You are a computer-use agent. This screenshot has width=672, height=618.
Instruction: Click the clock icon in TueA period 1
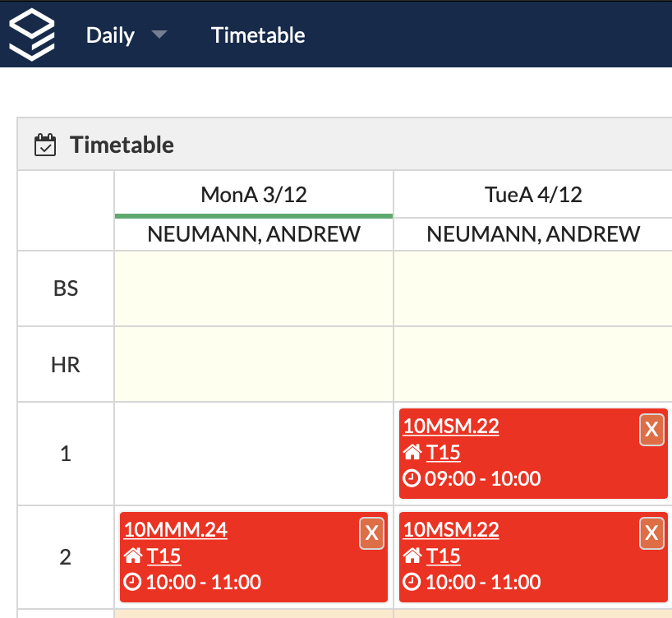tap(412, 478)
